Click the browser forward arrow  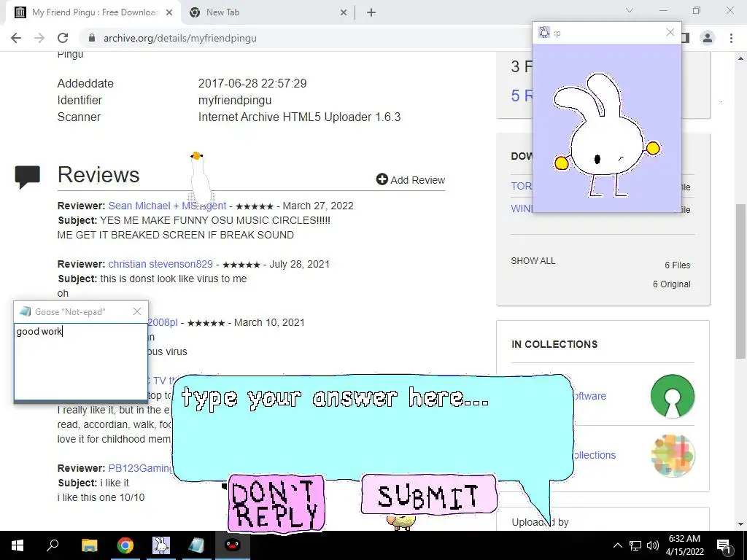tap(39, 38)
